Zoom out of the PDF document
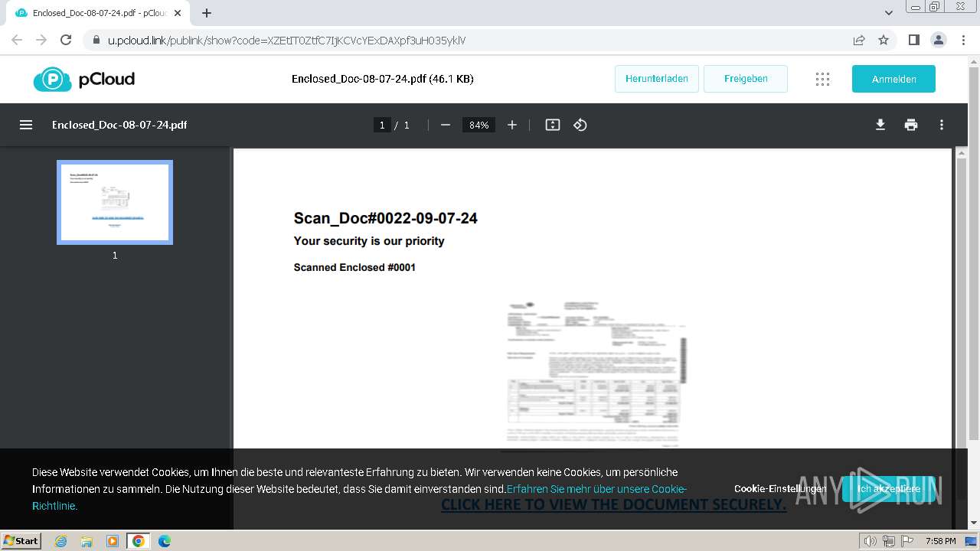The height and width of the screenshot is (551, 980). click(446, 125)
